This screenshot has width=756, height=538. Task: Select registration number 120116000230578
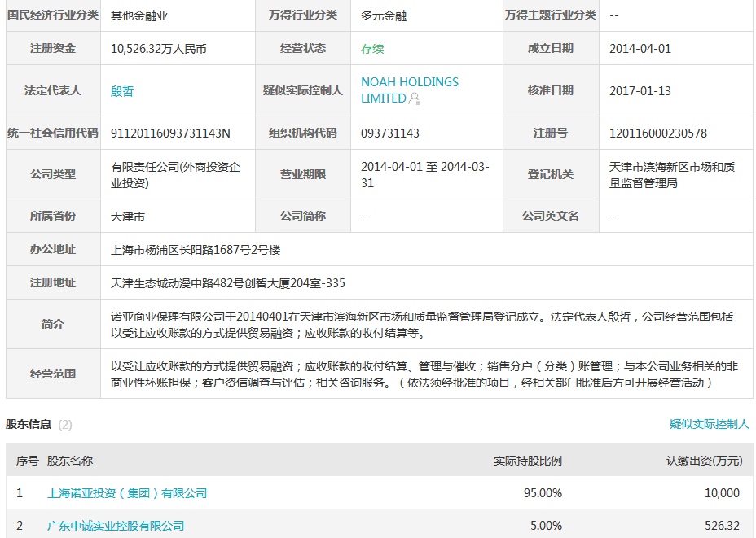coord(658,133)
